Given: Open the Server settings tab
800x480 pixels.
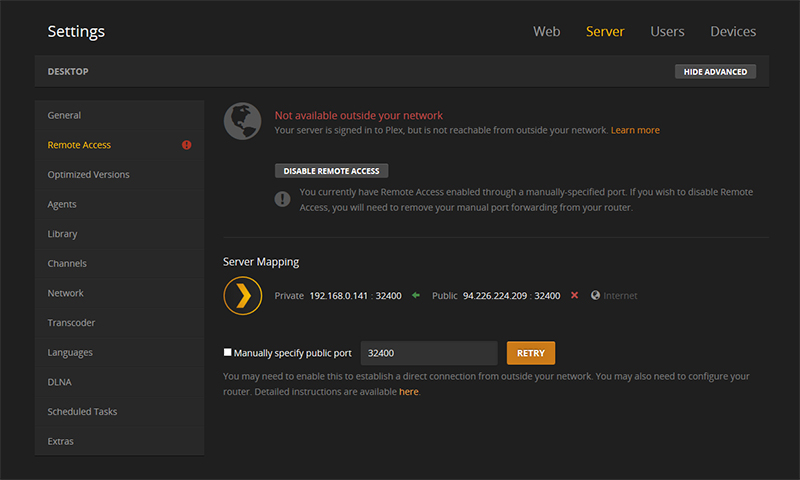Looking at the screenshot, I should pos(605,32).
